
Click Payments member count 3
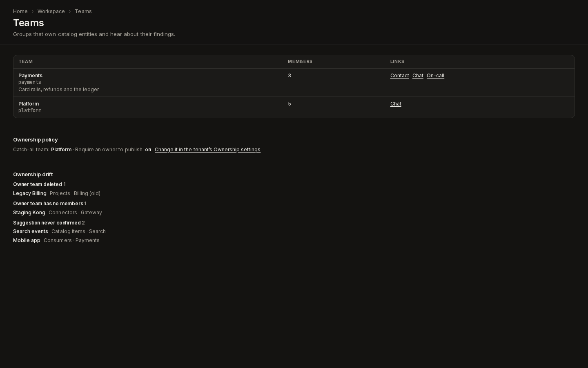(290, 76)
